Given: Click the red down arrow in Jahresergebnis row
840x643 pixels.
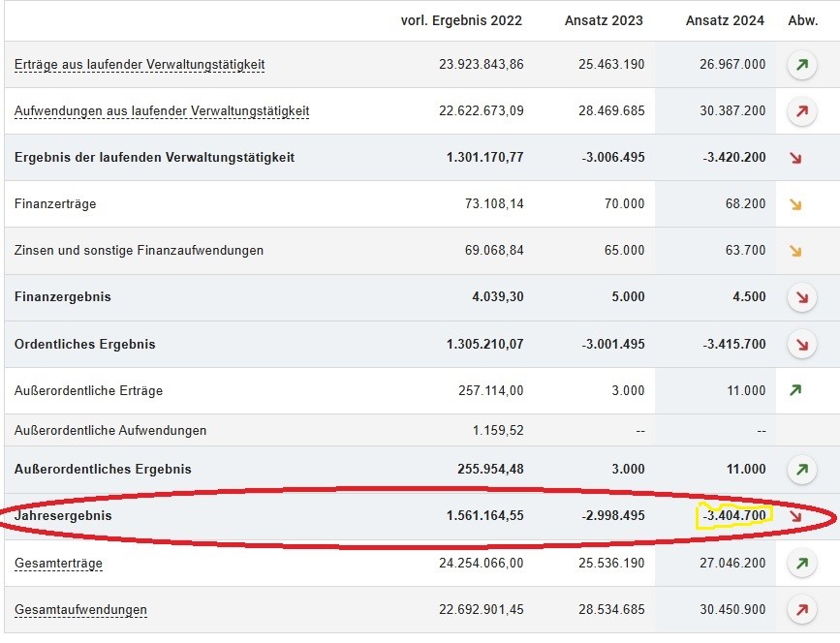Looking at the screenshot, I should coord(795,516).
